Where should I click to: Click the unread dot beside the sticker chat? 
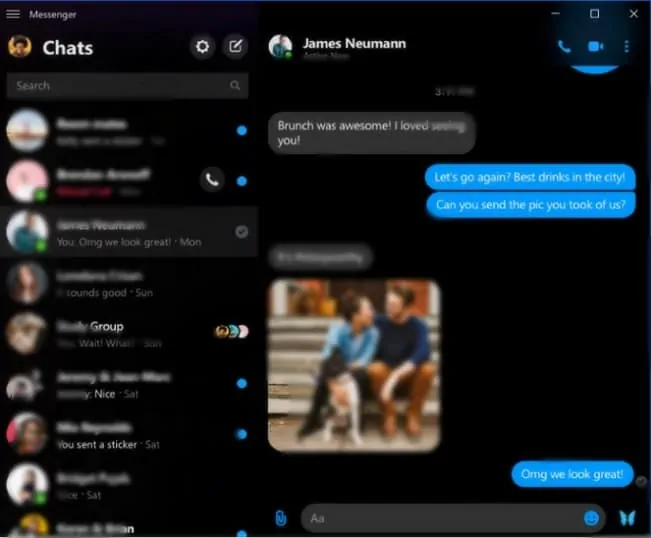click(x=242, y=434)
